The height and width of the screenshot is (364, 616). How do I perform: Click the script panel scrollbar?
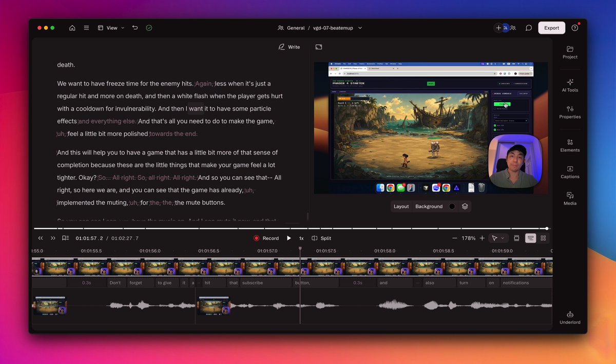click(x=307, y=216)
